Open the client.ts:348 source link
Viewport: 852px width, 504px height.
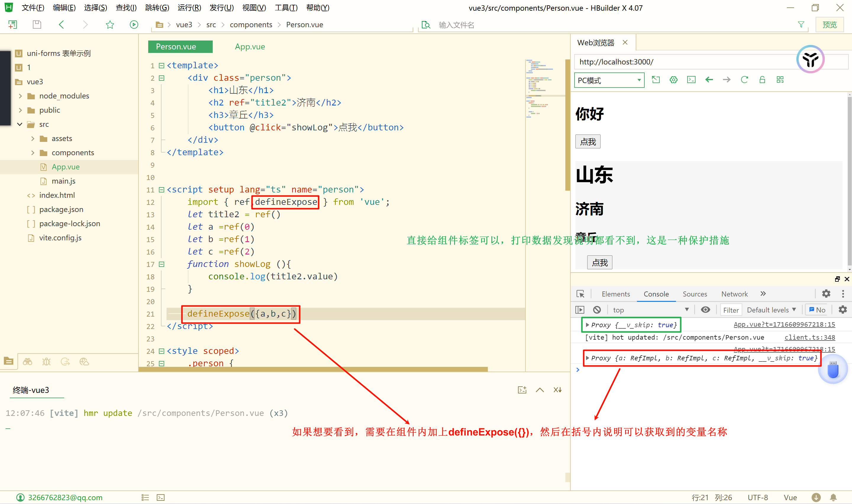pos(809,337)
